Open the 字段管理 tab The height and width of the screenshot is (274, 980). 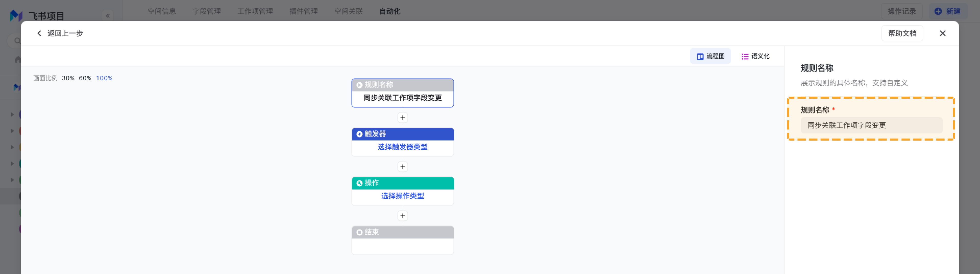(206, 12)
